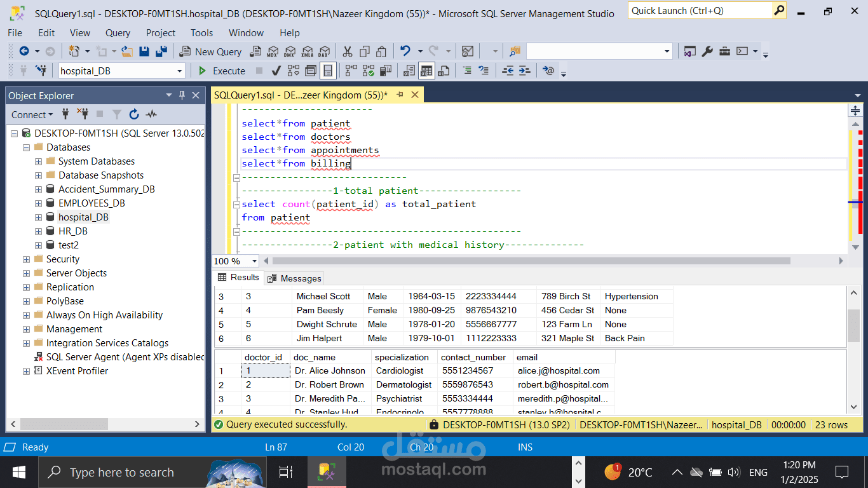Click the Uncomment Selected Lines icon
The height and width of the screenshot is (488, 868).
[x=484, y=71]
